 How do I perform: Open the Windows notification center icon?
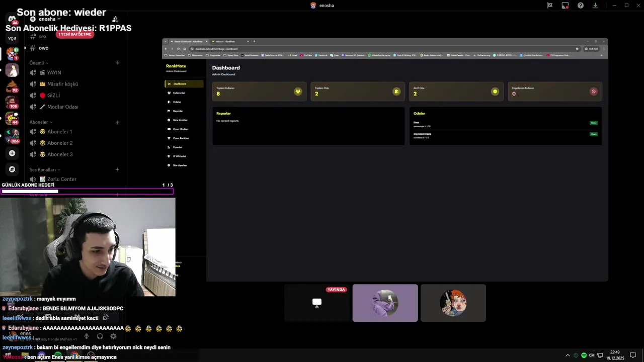[x=633, y=355]
